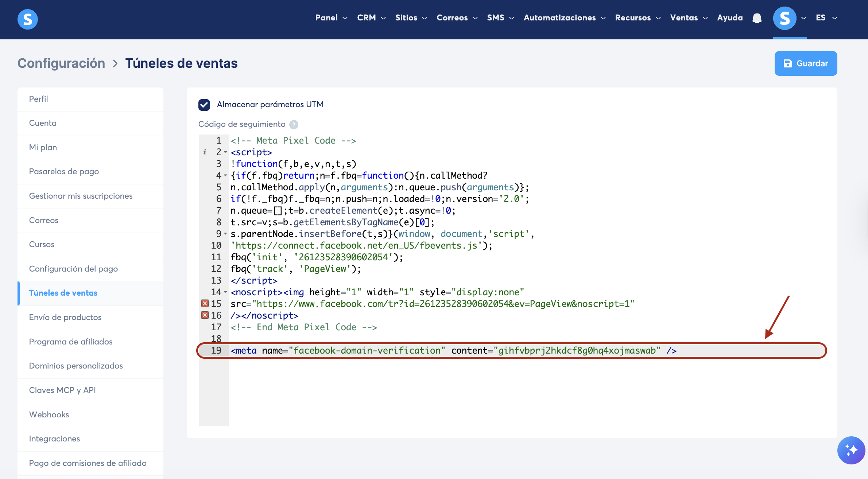
Task: Collapse the code fold on line 14
Action: [225, 292]
